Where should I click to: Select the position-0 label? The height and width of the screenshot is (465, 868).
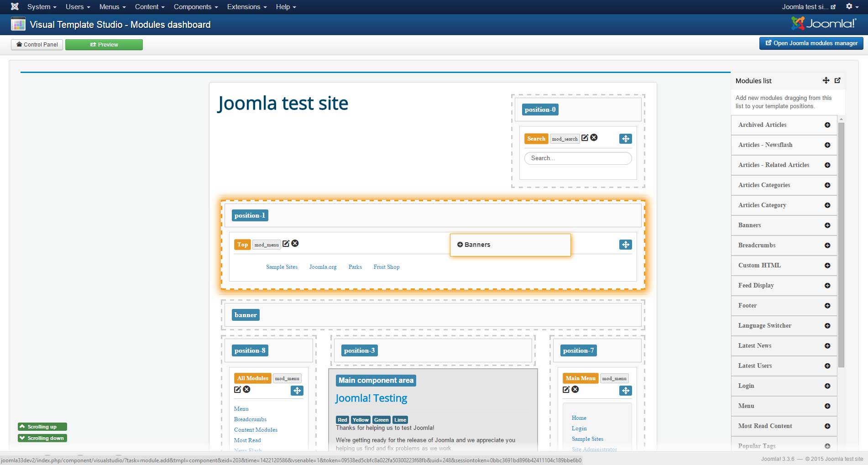pos(540,110)
